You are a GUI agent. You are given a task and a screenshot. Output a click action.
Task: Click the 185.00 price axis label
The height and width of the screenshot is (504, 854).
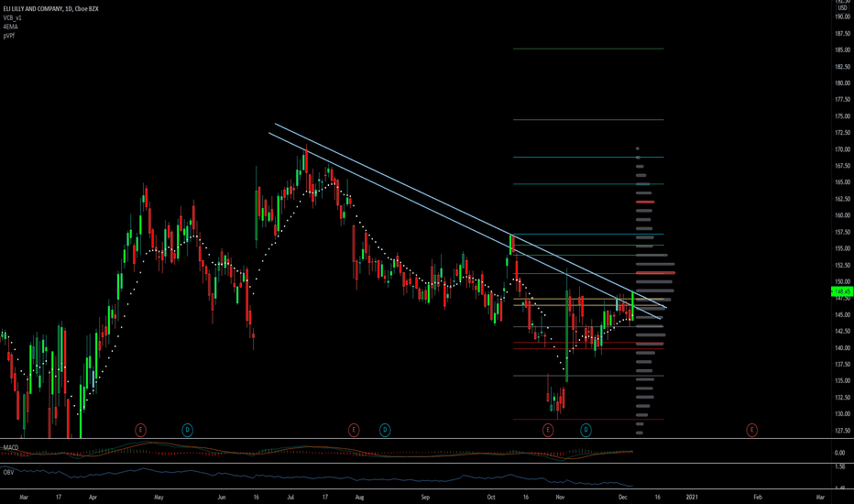tap(842, 50)
